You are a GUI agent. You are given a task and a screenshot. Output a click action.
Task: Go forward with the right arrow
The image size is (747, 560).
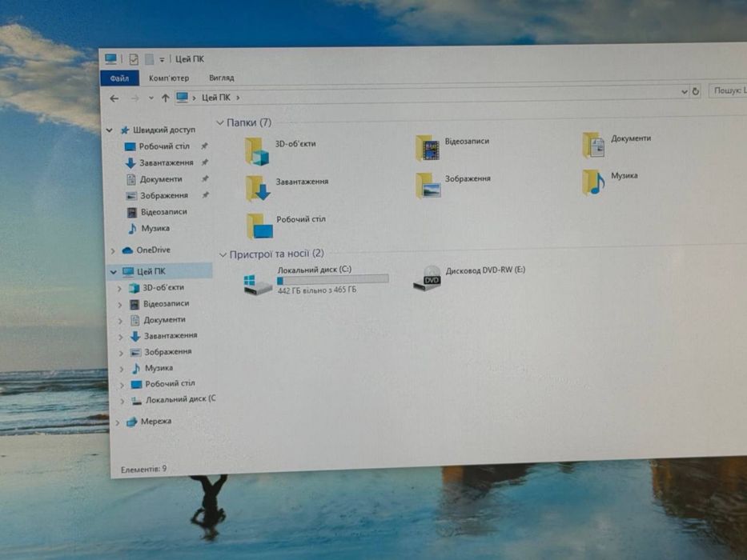point(135,98)
